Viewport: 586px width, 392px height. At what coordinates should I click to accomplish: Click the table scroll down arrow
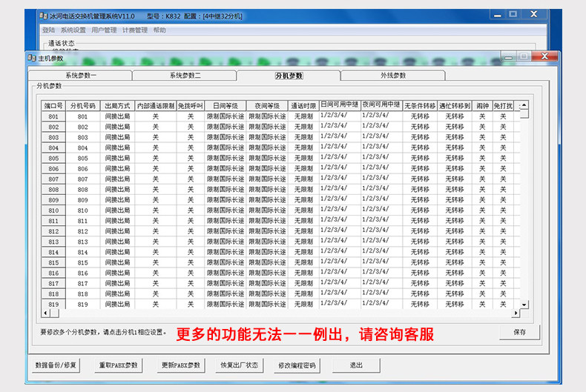pyautogui.click(x=524, y=305)
